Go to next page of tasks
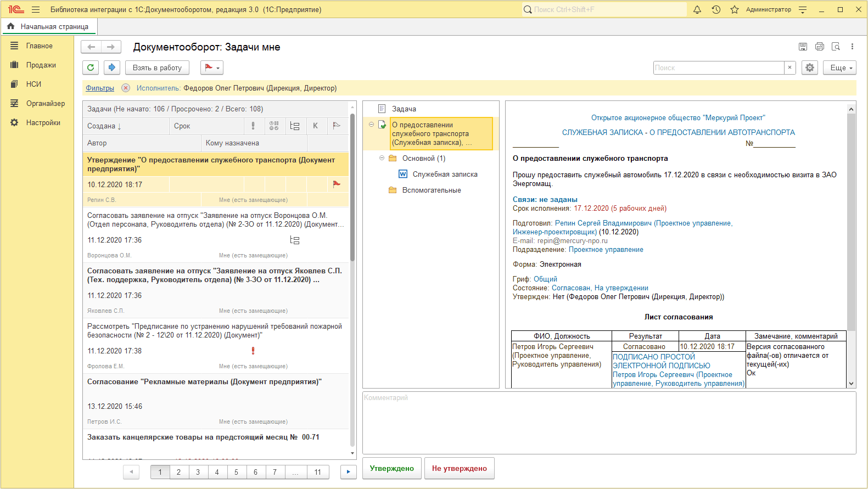Viewport: 868px width, 489px height. click(x=349, y=472)
